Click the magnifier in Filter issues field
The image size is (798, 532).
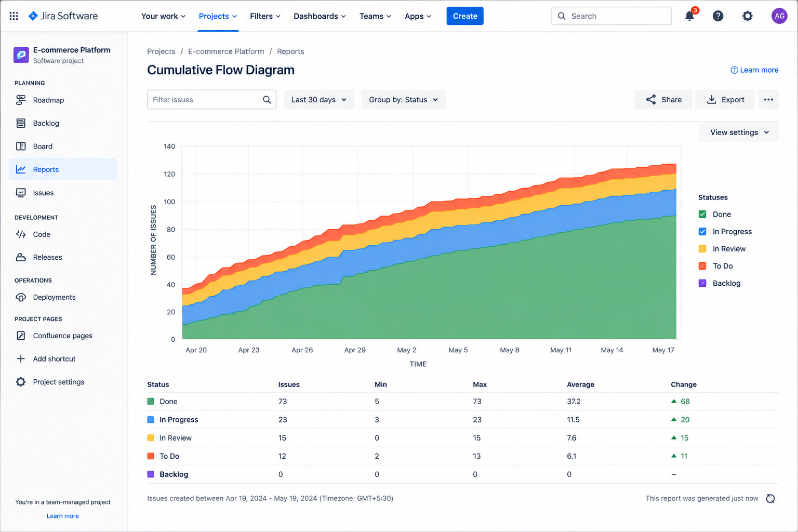coord(267,100)
